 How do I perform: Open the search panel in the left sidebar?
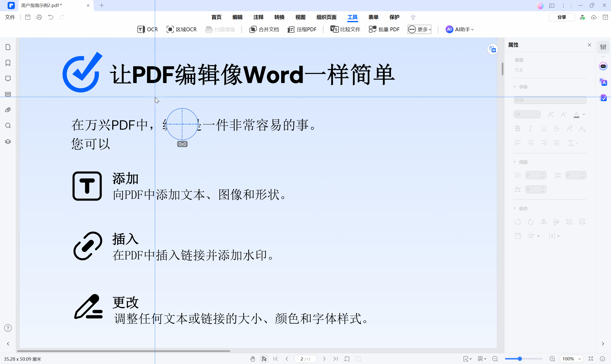pos(8,125)
